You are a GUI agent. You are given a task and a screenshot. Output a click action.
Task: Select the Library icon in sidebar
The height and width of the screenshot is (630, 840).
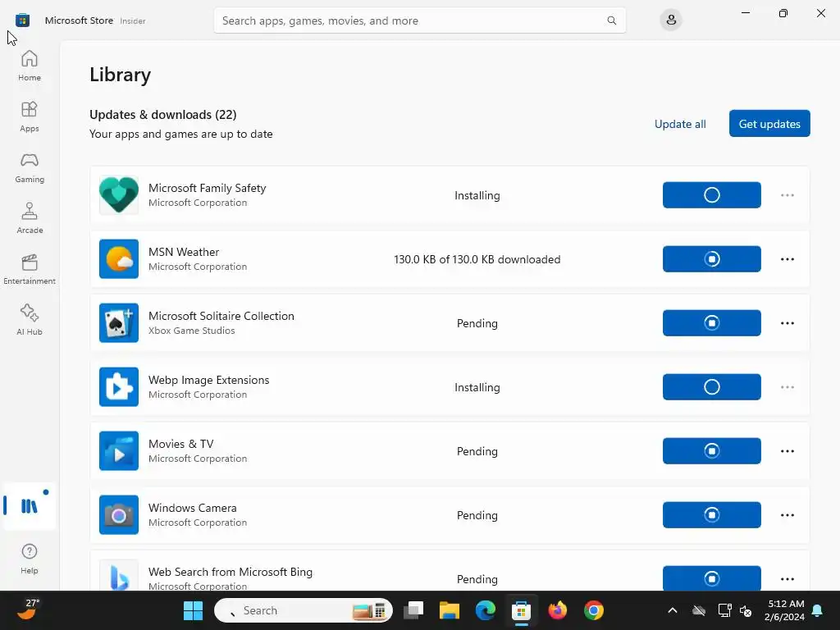click(30, 505)
